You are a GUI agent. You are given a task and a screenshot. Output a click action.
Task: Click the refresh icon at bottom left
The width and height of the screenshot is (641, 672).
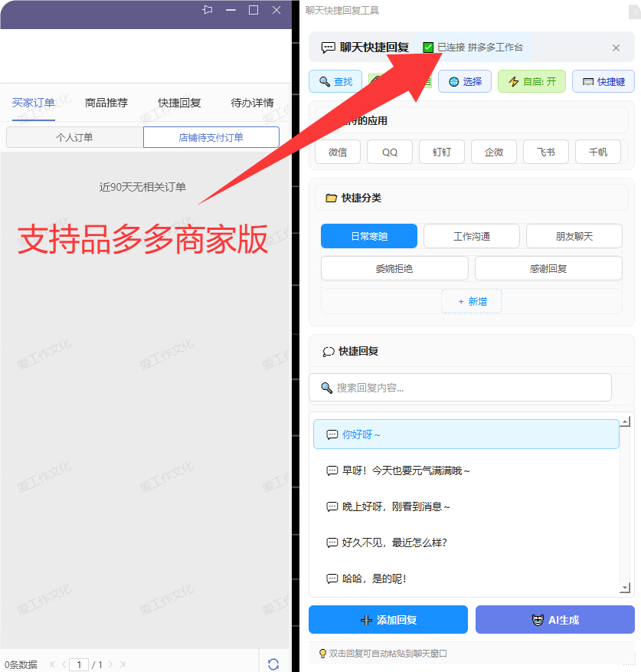[x=274, y=664]
